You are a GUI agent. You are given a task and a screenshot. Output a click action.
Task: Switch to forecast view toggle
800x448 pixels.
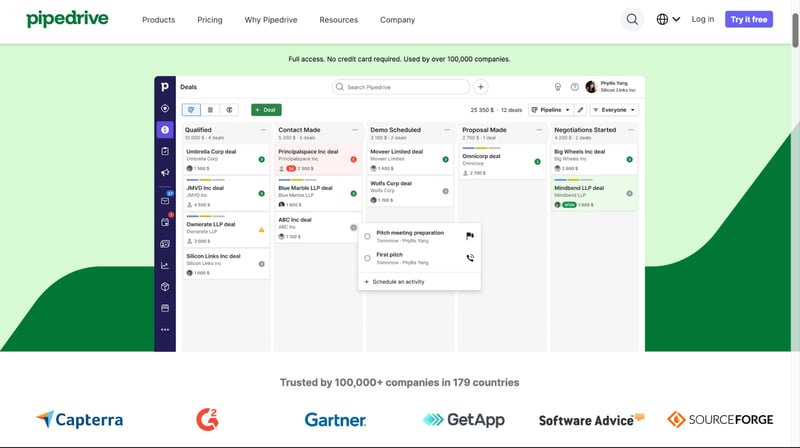pos(229,110)
